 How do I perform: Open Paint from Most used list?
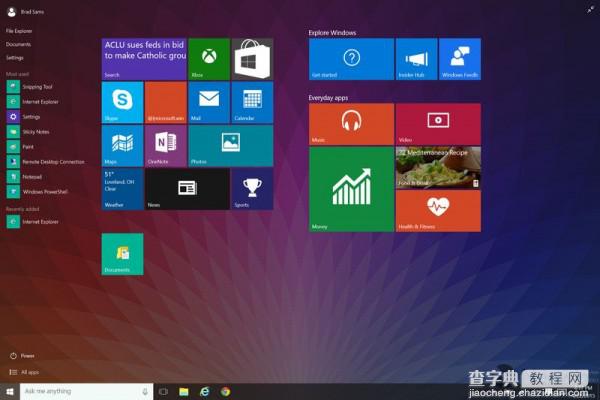coord(20,147)
